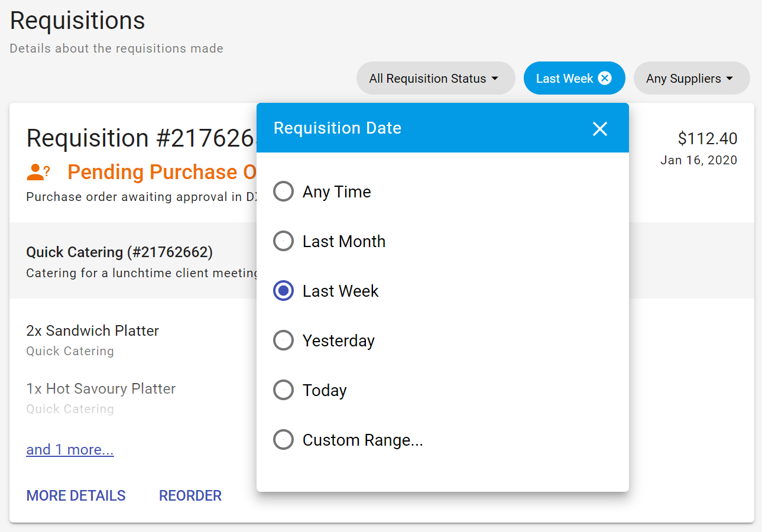Click the Requisitions page title
The height and width of the screenshot is (532, 762).
click(x=77, y=21)
